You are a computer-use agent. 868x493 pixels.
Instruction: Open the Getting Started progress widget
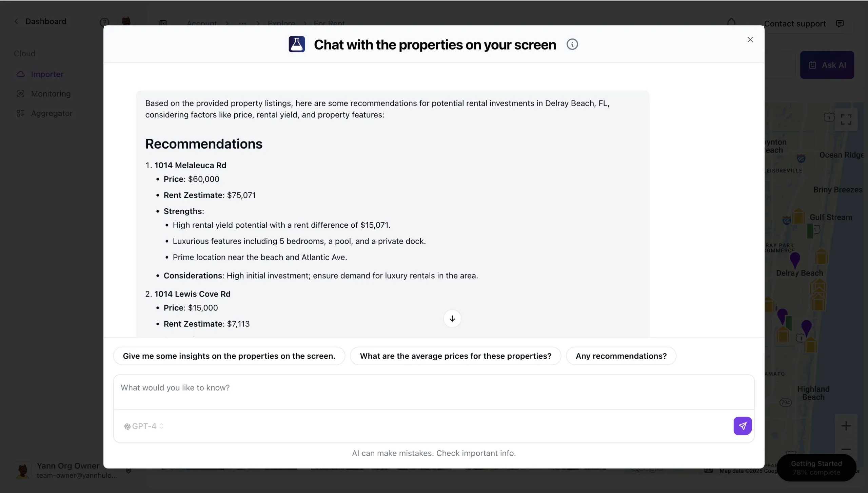click(x=816, y=468)
